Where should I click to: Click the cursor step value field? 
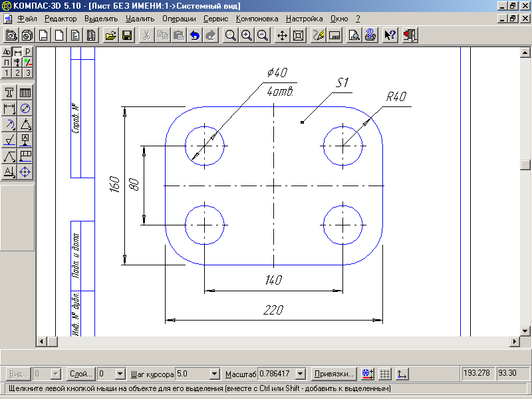192,374
